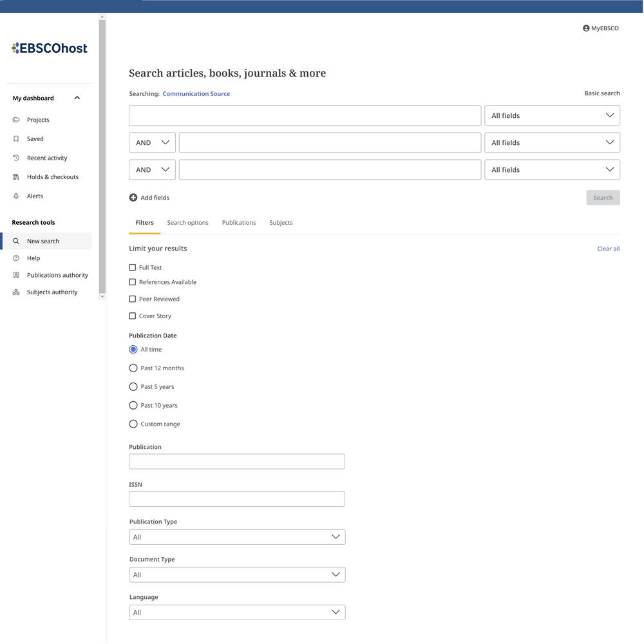Open the Publication Type dropdown
The width and height of the screenshot is (644, 644).
point(237,537)
